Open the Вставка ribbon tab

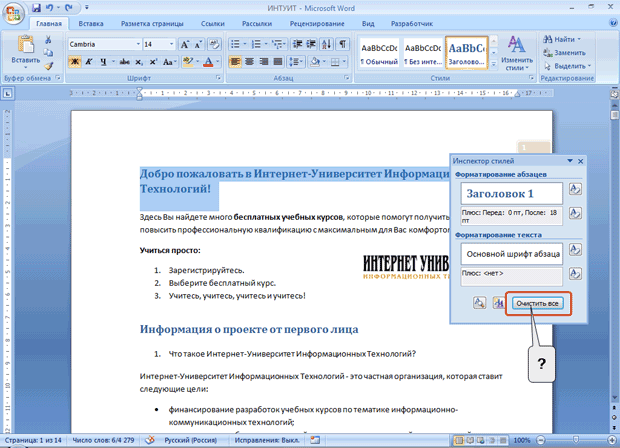coord(91,24)
